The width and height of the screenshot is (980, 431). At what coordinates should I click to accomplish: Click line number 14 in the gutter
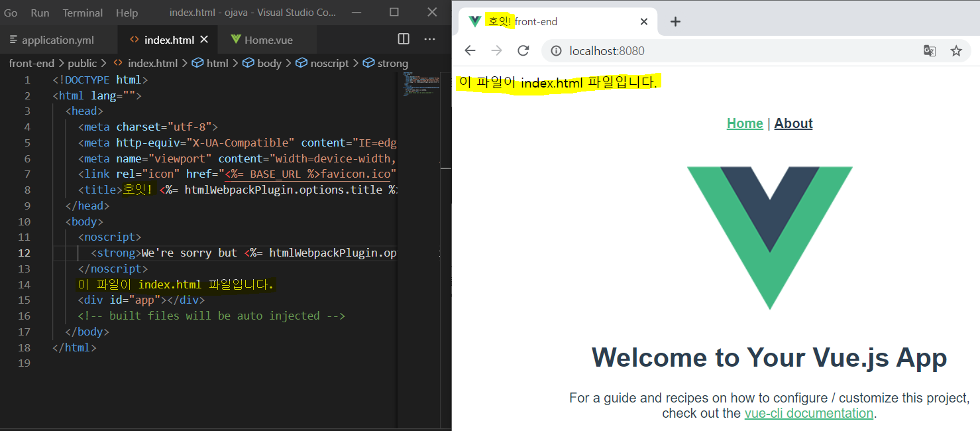tap(24, 284)
